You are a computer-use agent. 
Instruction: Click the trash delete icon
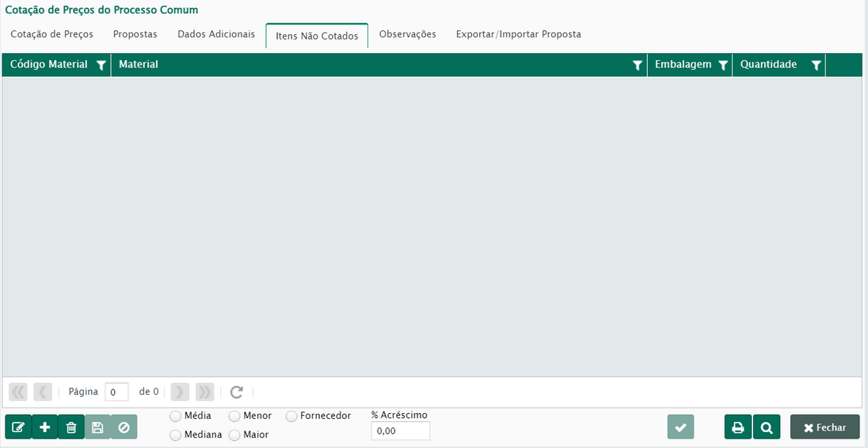pos(71,427)
